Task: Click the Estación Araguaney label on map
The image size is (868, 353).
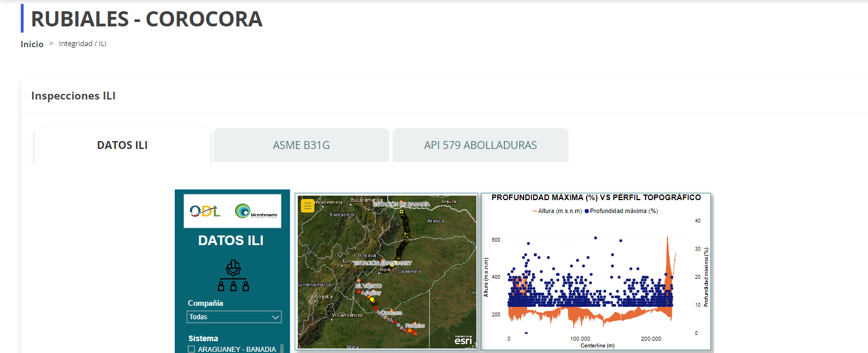Action: pos(383,263)
